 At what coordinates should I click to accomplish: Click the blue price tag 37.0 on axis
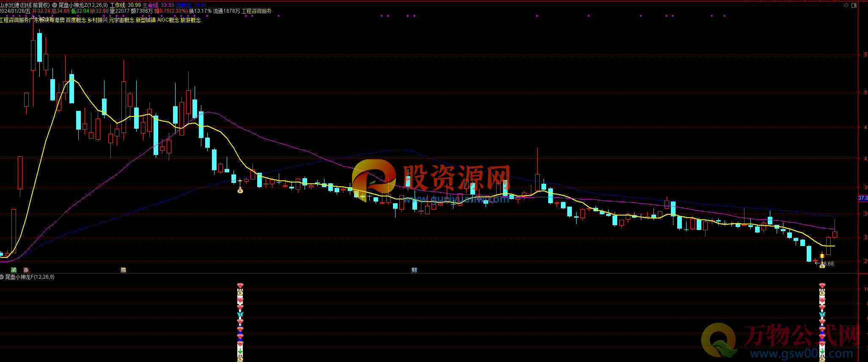coord(863,198)
